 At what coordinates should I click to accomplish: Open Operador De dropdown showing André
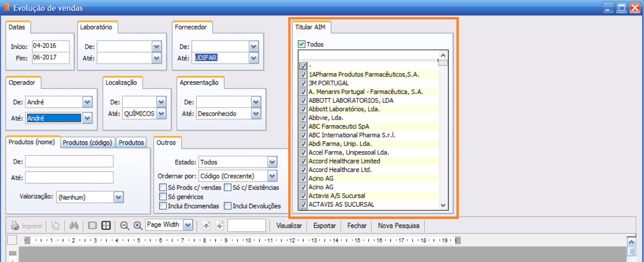(87, 102)
